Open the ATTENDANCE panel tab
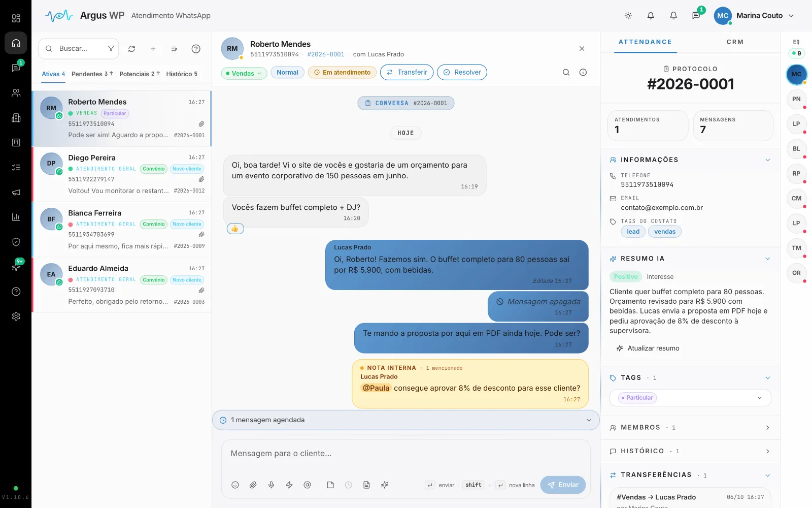The image size is (812, 508). coord(645,42)
